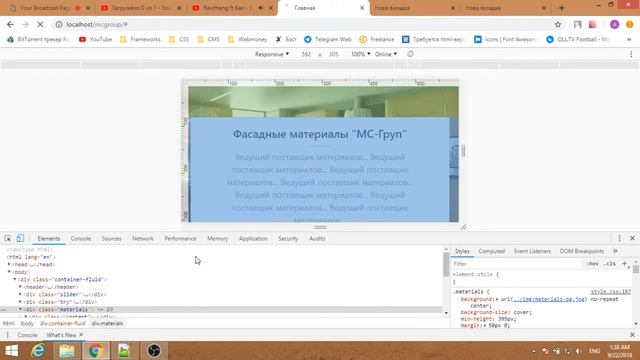
Task: Select div.materials in the breadcrumb
Action: tap(107, 323)
